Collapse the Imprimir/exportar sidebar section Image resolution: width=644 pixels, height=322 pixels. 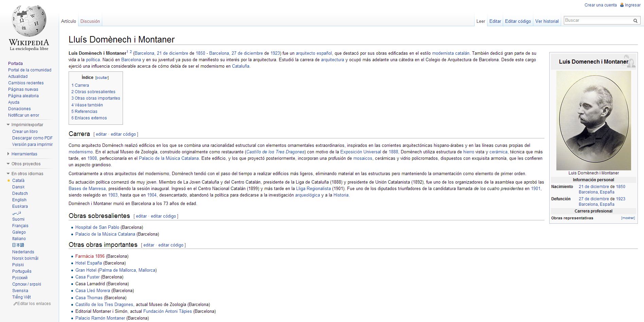click(8, 125)
